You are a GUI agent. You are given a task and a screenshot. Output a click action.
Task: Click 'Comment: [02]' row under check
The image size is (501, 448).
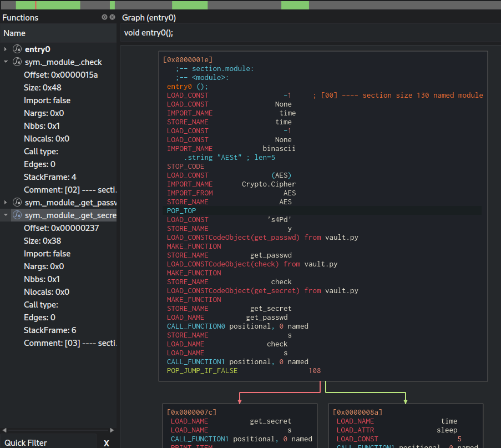click(x=70, y=190)
